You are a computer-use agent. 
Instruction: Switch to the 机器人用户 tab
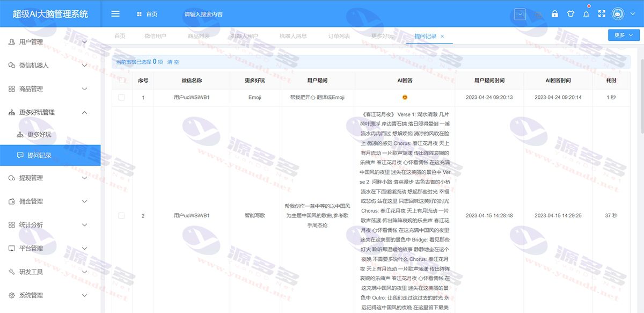click(x=244, y=36)
